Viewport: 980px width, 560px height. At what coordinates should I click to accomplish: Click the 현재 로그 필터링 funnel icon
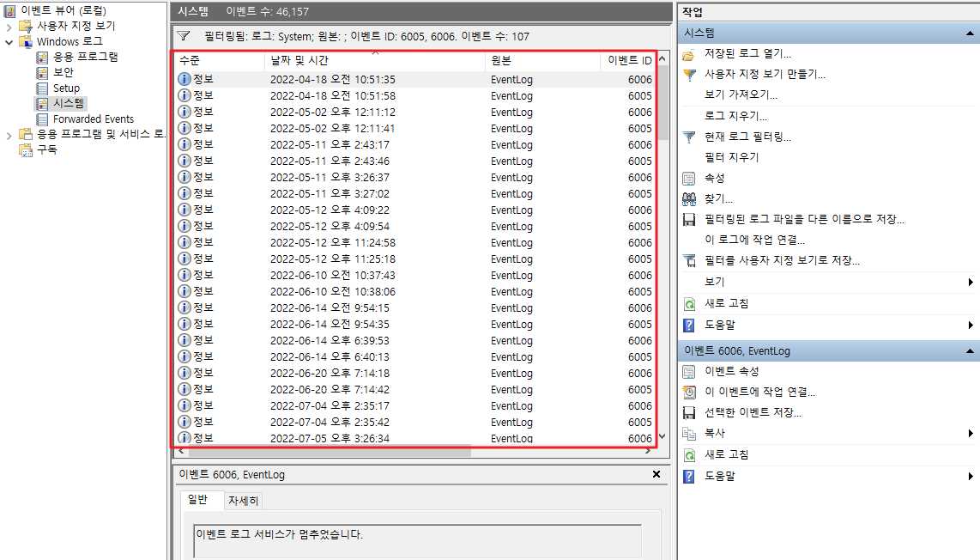pos(689,137)
